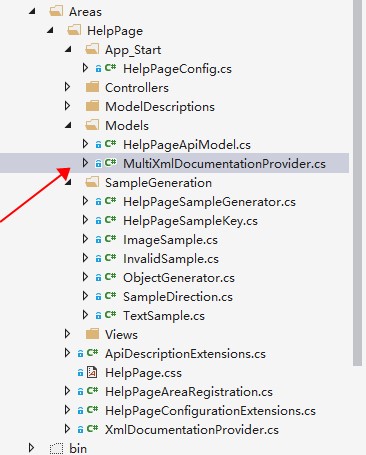The image size is (366, 455).
Task: Click C# icon of ImageSample.cs
Action: coord(110,239)
